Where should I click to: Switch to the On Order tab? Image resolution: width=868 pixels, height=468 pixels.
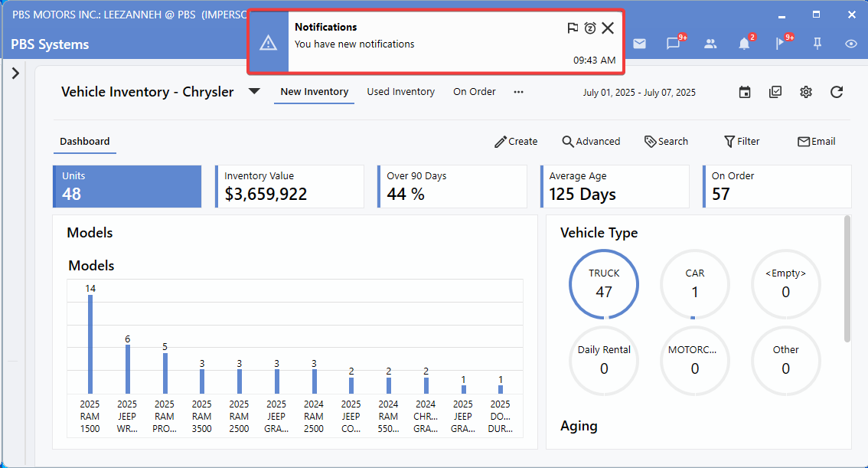[474, 92]
